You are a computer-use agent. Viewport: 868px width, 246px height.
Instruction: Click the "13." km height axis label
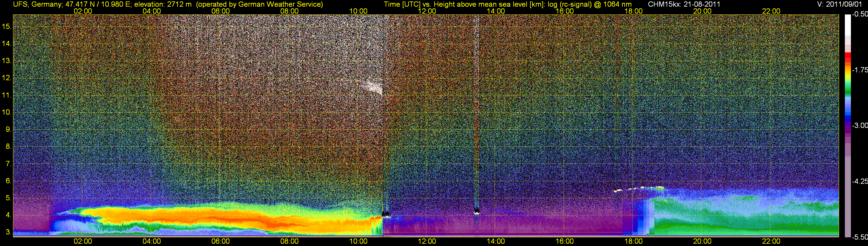[x=7, y=61]
